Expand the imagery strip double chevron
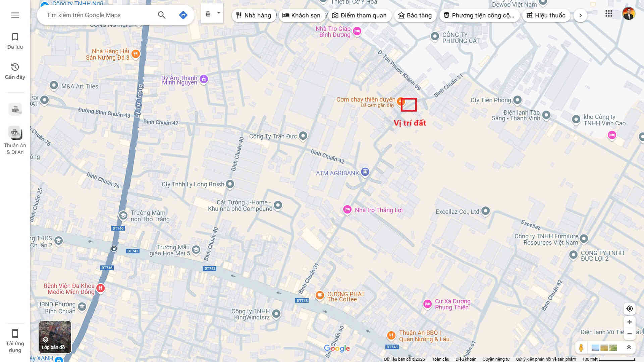This screenshot has height=362, width=644. [629, 347]
